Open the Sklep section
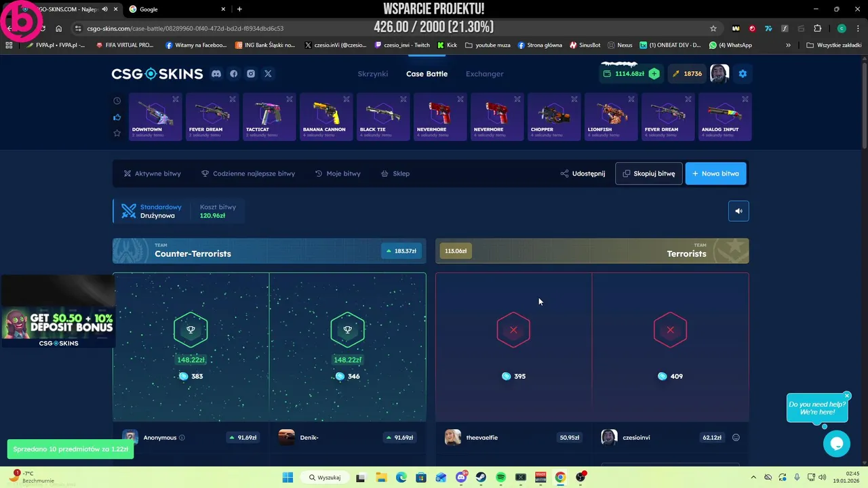Screen dimensions: 868x488 point(395,174)
